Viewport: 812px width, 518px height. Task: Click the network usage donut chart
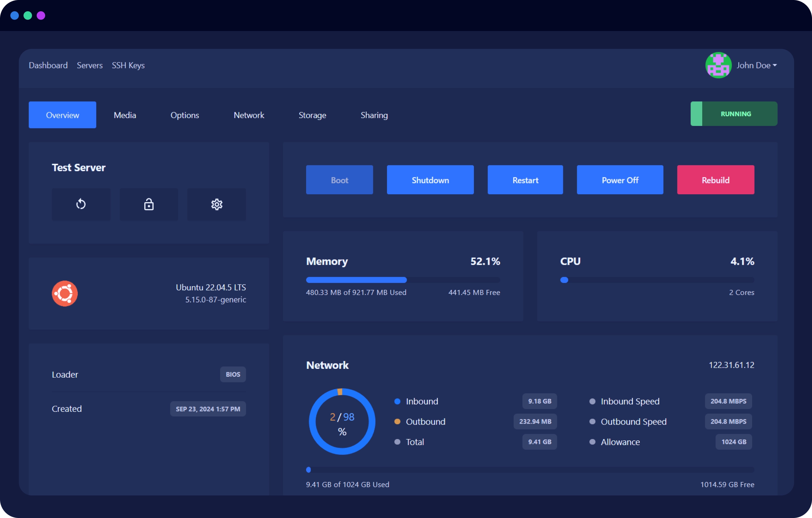click(342, 421)
